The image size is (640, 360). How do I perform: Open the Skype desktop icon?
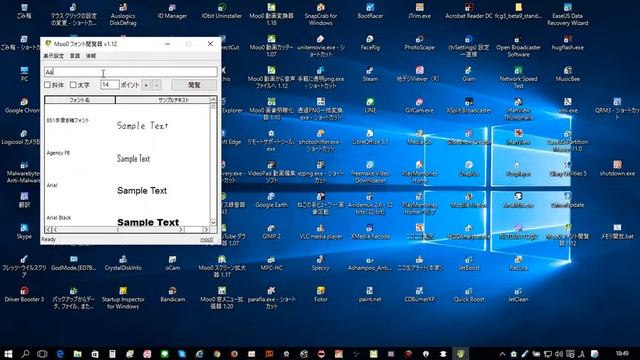point(24,232)
